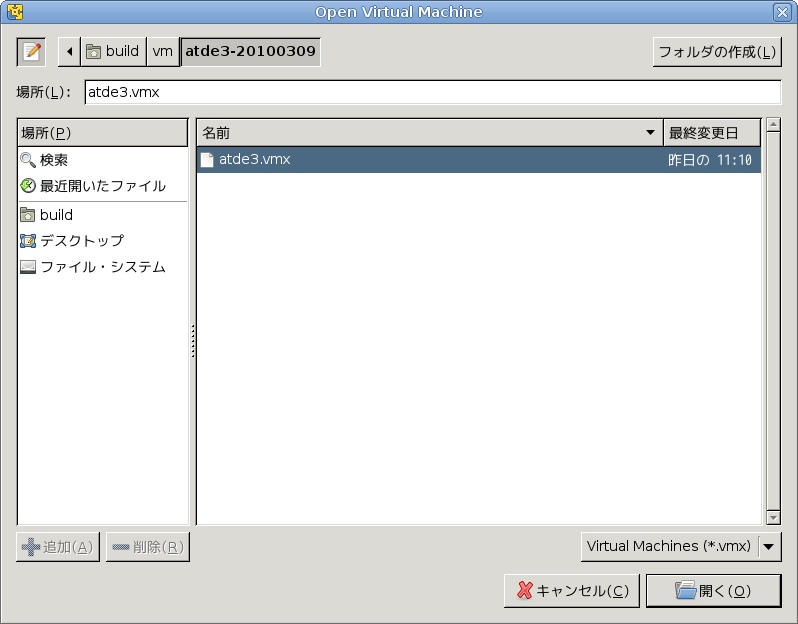Select the atde3-20100309 path segment
The image size is (798, 624).
(250, 51)
